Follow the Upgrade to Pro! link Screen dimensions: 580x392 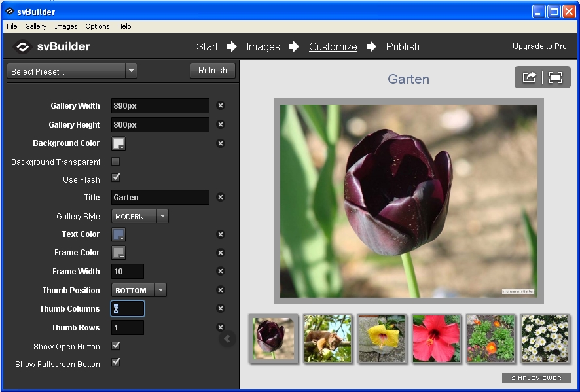(x=540, y=46)
